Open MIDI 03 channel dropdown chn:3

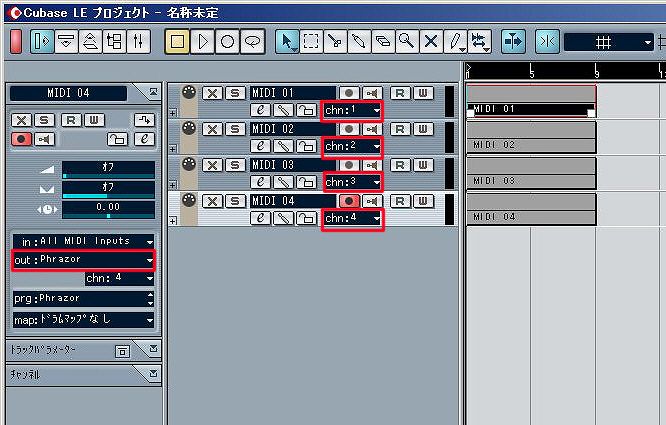point(352,183)
